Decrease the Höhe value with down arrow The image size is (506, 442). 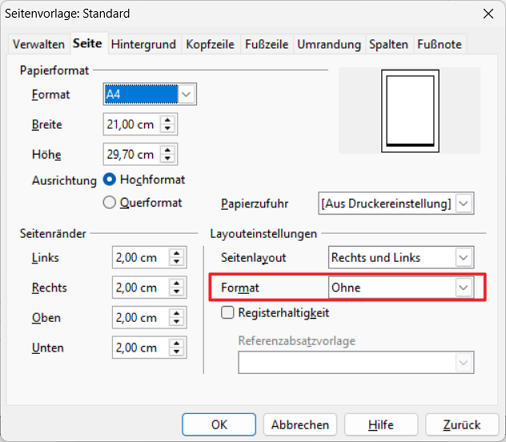[x=168, y=159]
